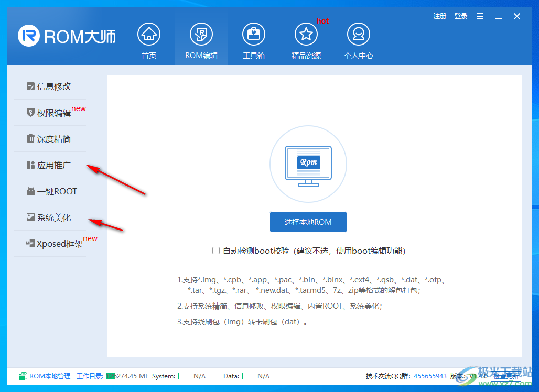
Task: Click the 注册 register link
Action: [440, 16]
